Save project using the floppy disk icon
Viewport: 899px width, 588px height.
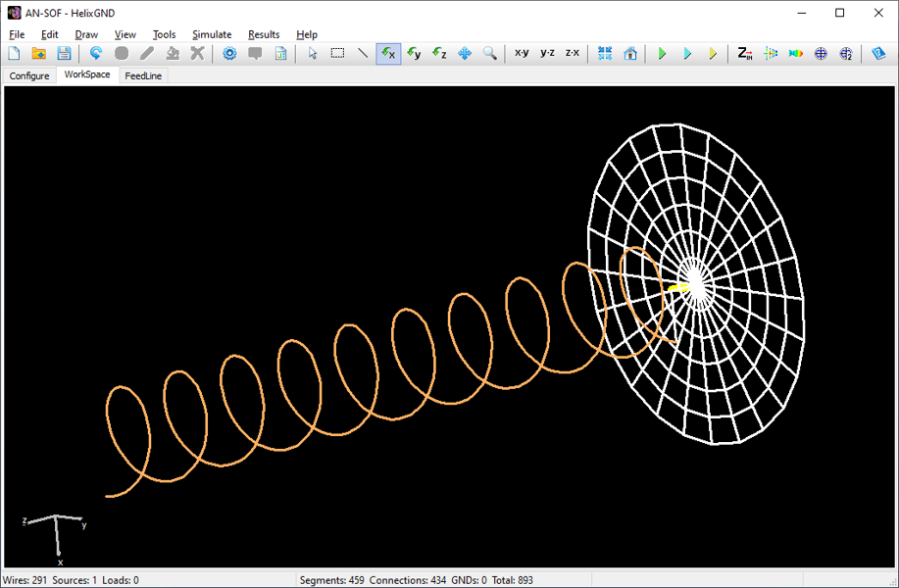(64, 53)
